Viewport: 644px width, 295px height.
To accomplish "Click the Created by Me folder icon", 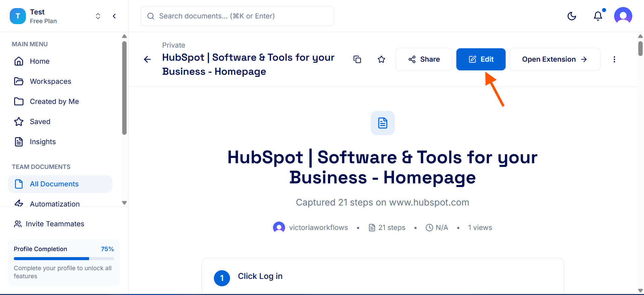I will (19, 102).
